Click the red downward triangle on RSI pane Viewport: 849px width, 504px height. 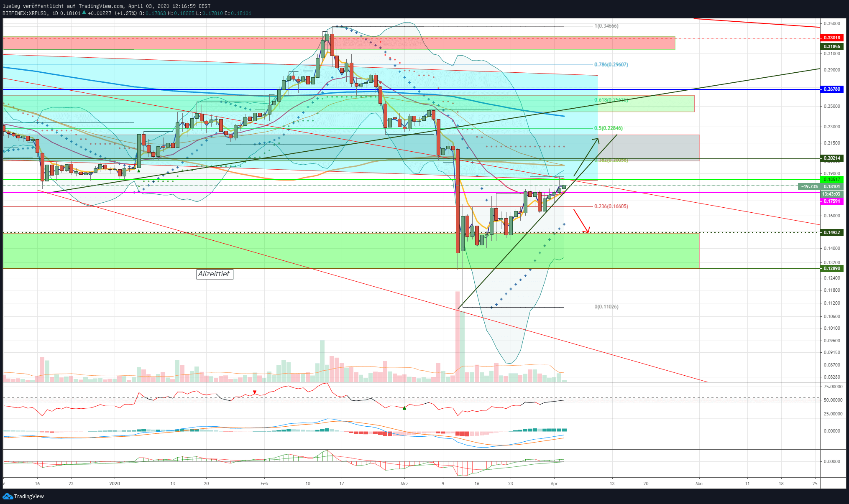[255, 392]
